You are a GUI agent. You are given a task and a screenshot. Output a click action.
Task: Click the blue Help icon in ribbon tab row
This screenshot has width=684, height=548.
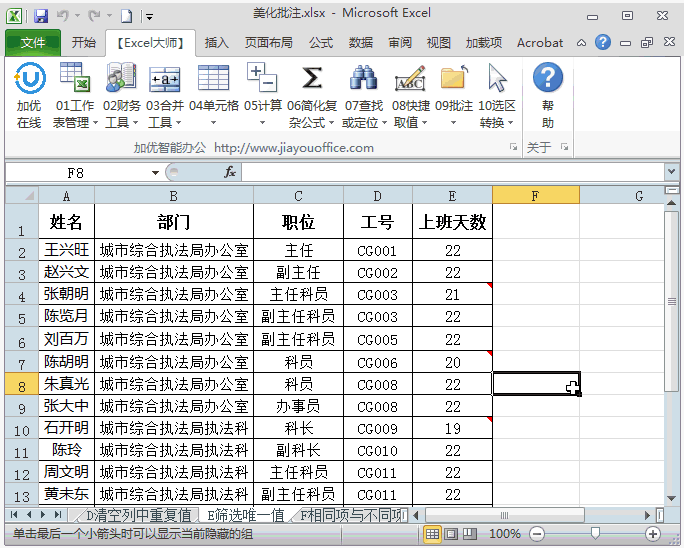pos(603,42)
